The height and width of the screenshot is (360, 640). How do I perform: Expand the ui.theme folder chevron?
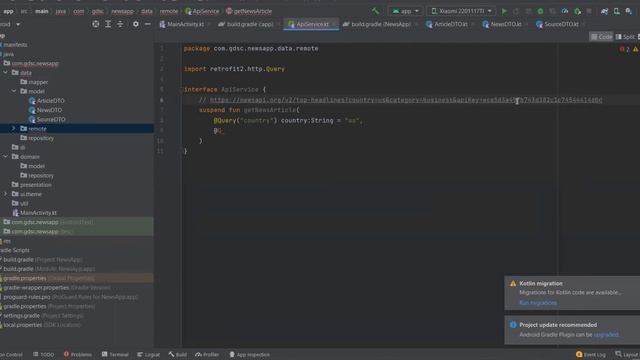[5, 194]
